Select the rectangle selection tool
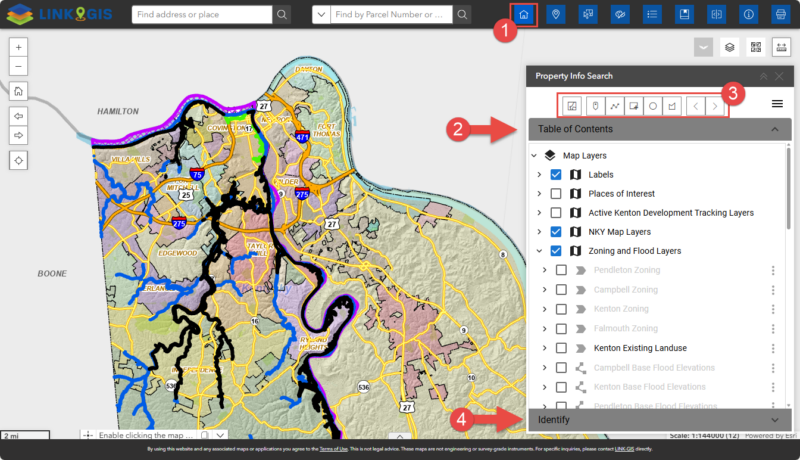The image size is (800, 460). [x=634, y=106]
